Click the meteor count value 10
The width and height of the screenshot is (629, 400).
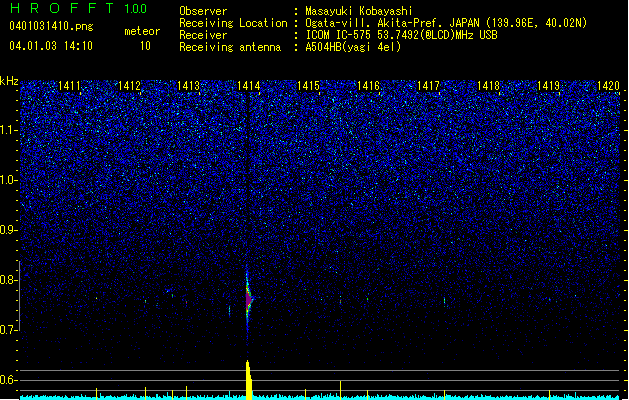point(145,46)
